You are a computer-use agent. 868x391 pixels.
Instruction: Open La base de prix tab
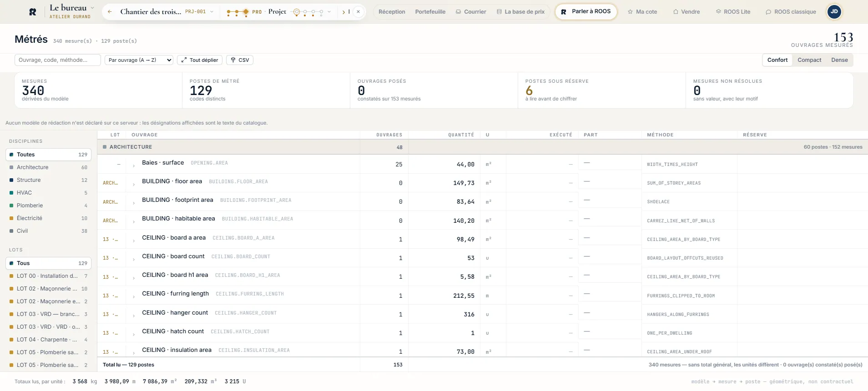click(x=520, y=12)
